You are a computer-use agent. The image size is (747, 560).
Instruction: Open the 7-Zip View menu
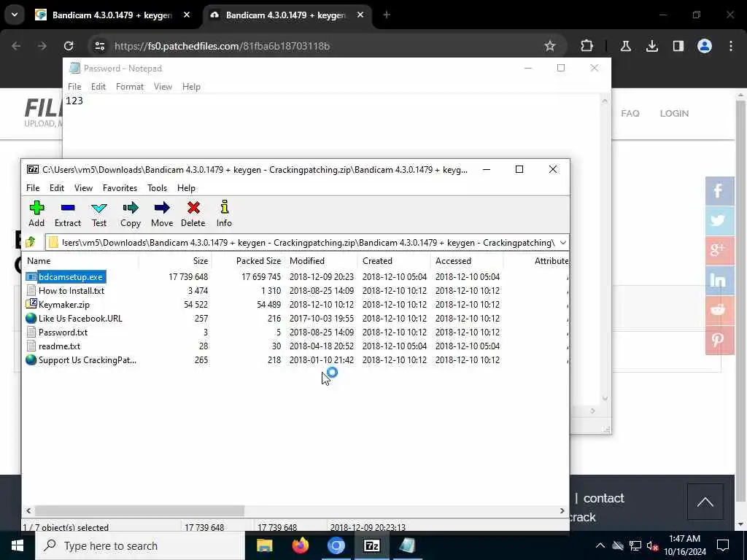(x=83, y=187)
